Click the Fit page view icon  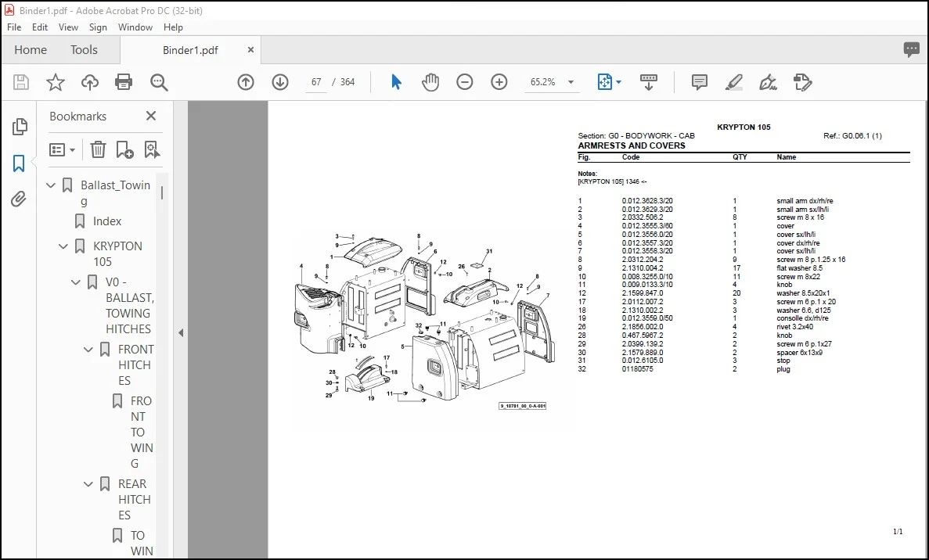point(604,82)
